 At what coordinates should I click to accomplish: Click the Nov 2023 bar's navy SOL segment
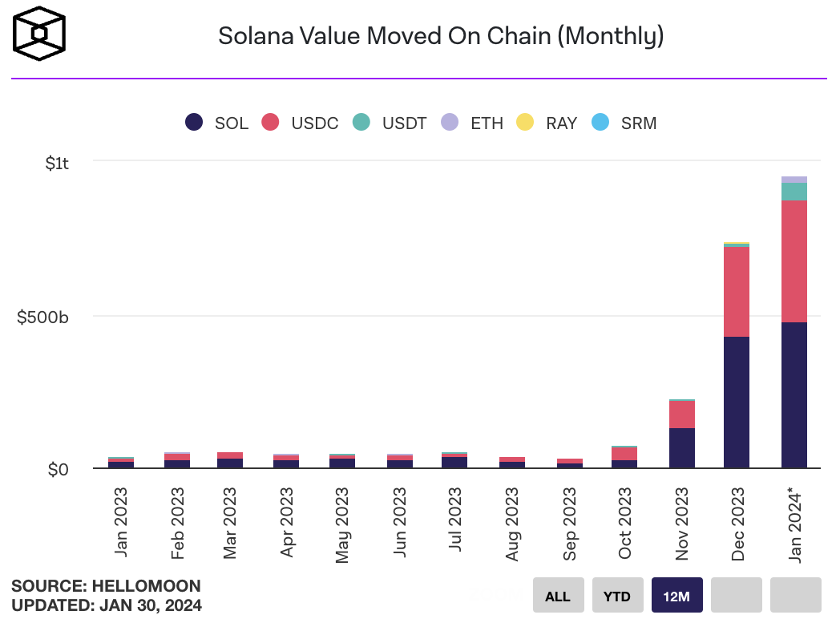tap(681, 447)
